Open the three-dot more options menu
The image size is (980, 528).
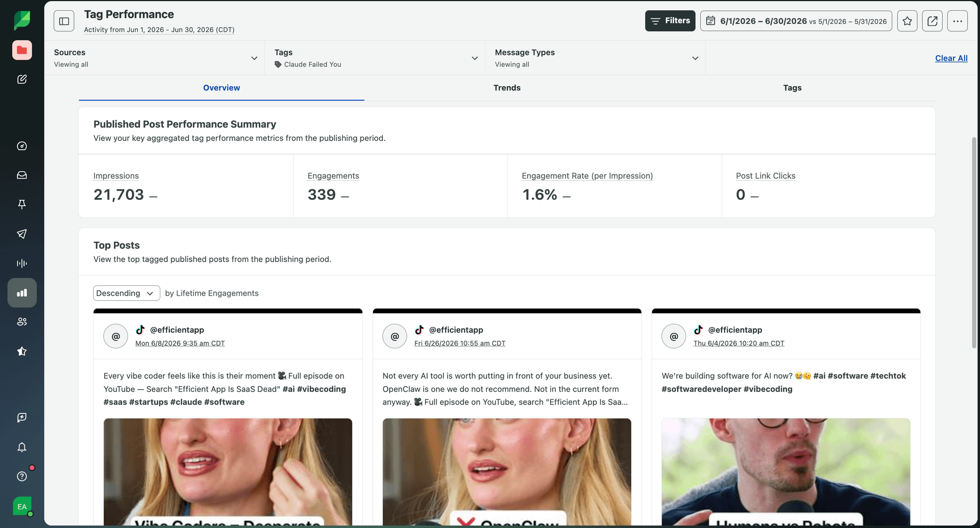[958, 21]
